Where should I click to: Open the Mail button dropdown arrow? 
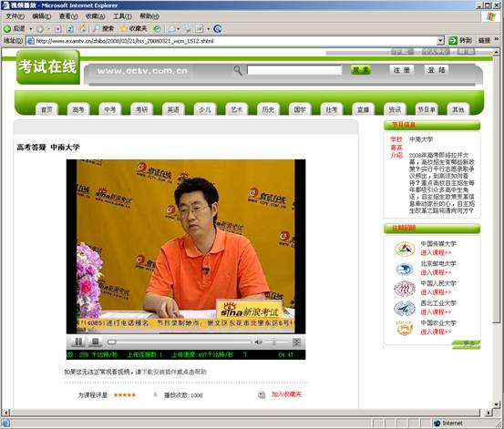[x=179, y=29]
